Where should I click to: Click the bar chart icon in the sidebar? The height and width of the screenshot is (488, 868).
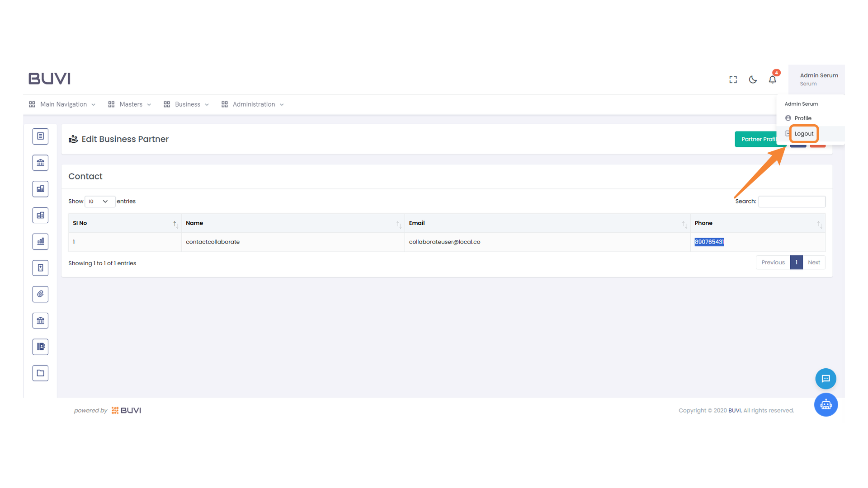click(40, 241)
